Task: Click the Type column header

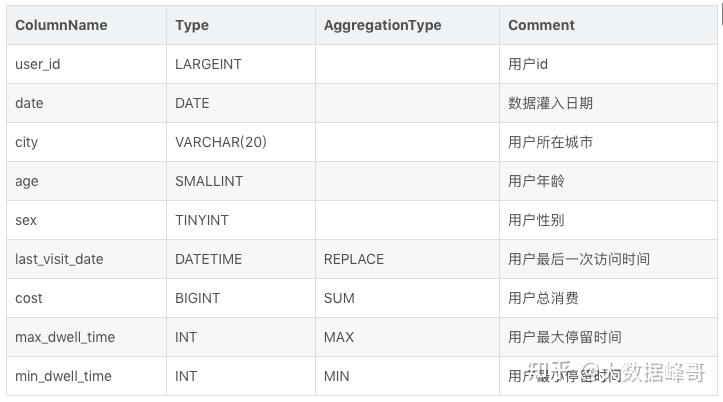Action: [x=192, y=25]
